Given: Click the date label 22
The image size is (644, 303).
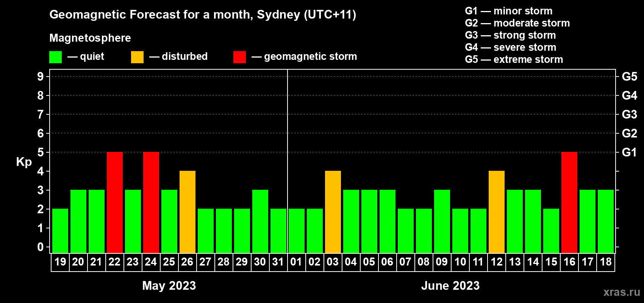Looking at the screenshot, I should (114, 262).
